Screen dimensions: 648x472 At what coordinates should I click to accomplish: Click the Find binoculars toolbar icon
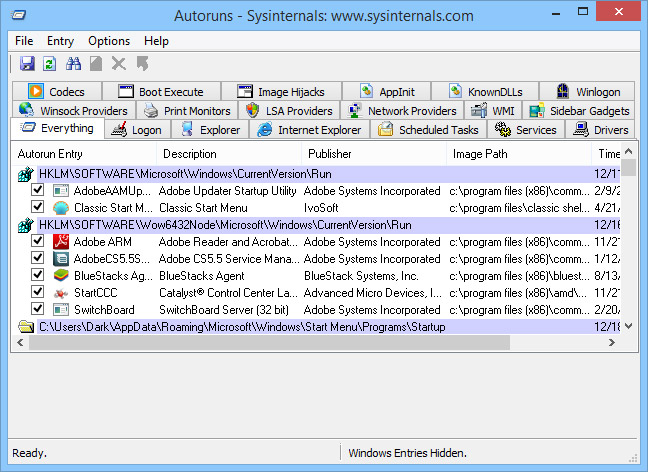[73, 64]
